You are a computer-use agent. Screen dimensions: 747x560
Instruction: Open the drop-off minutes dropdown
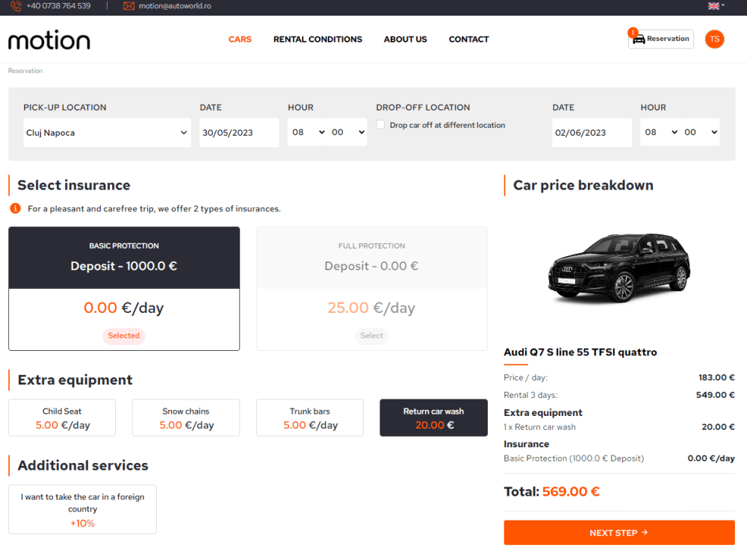point(700,132)
